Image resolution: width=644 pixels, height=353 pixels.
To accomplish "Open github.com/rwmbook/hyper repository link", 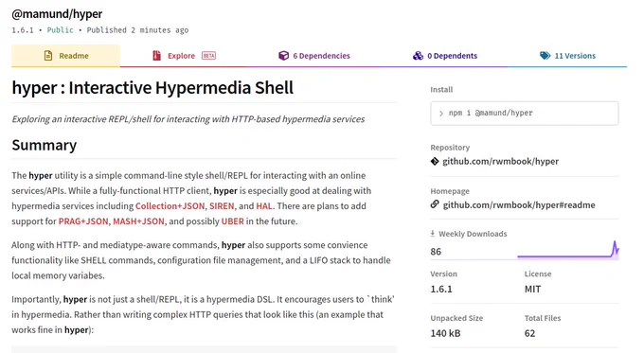I will (x=500, y=161).
